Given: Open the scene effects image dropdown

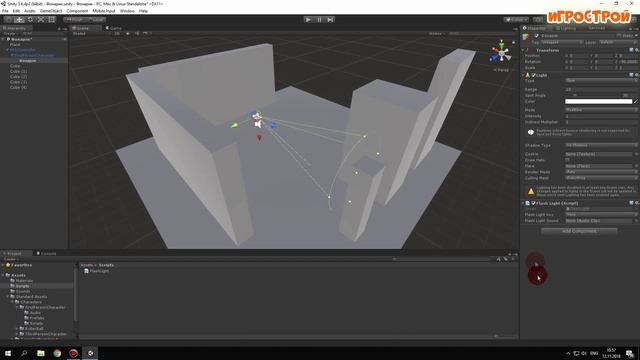Looking at the screenshot, I should pyautogui.click(x=146, y=33).
